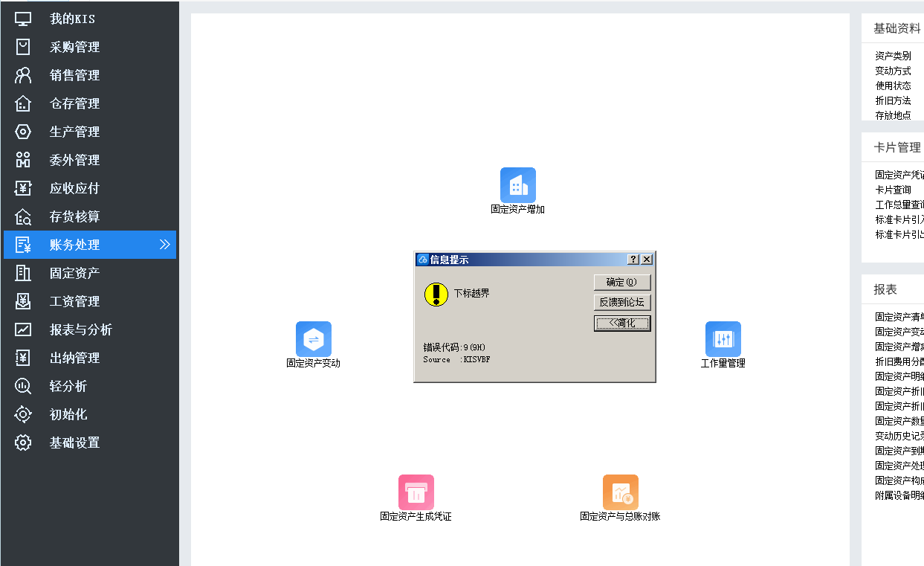Open the 卡片查询 link
Screen dimensions: 924x566
coord(893,190)
